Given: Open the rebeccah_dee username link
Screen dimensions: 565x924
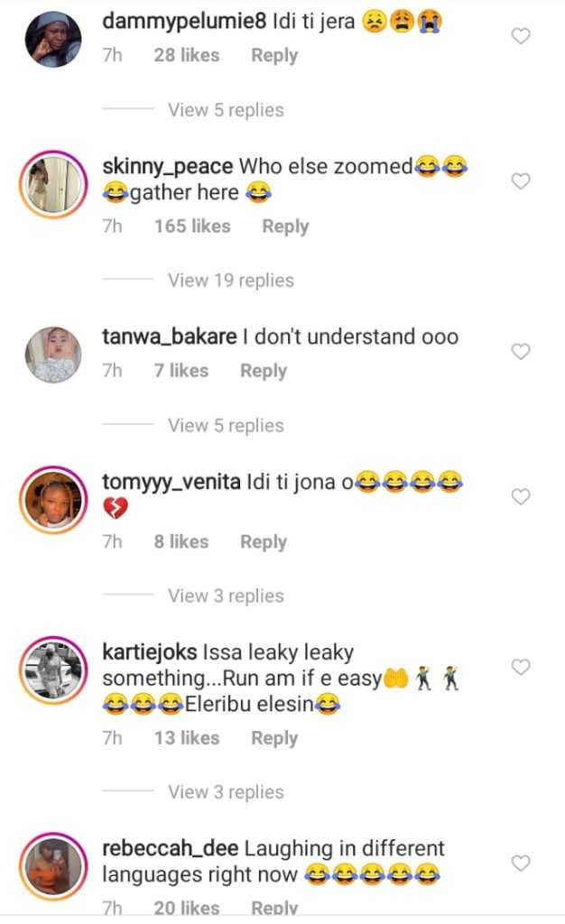Looking at the screenshot, I should 171,849.
